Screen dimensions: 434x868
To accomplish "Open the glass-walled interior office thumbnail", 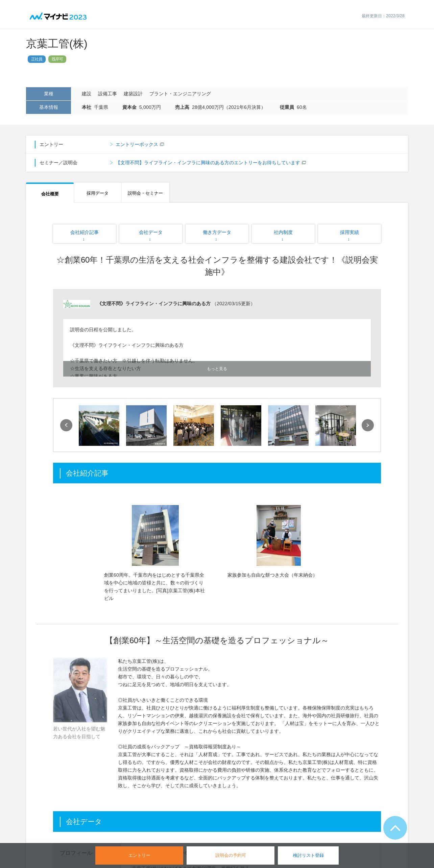I will [336, 426].
